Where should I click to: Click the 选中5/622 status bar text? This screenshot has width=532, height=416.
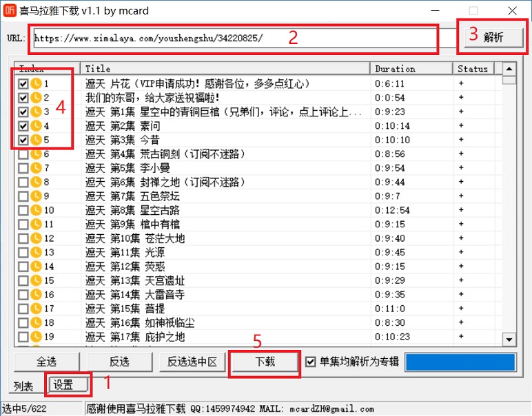click(24, 408)
